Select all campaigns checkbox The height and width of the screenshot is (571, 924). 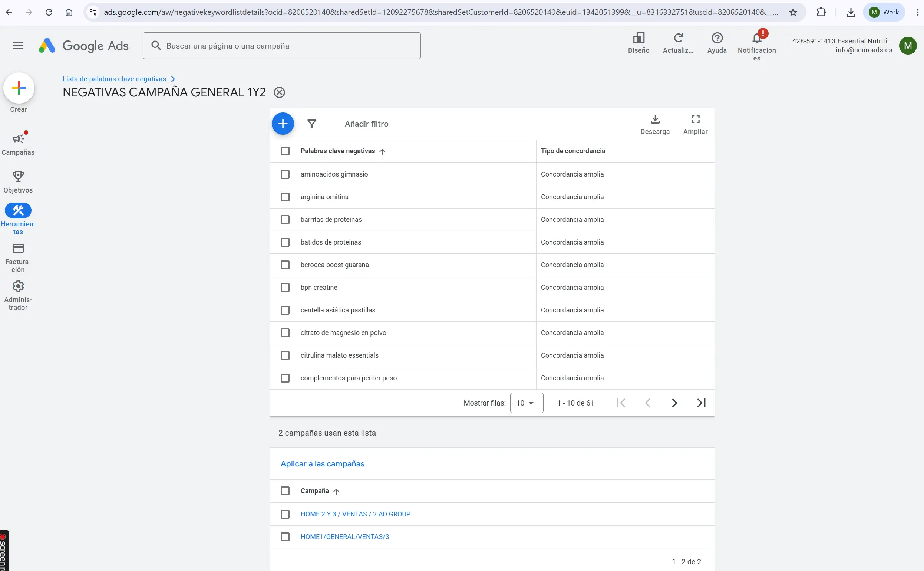coord(285,491)
